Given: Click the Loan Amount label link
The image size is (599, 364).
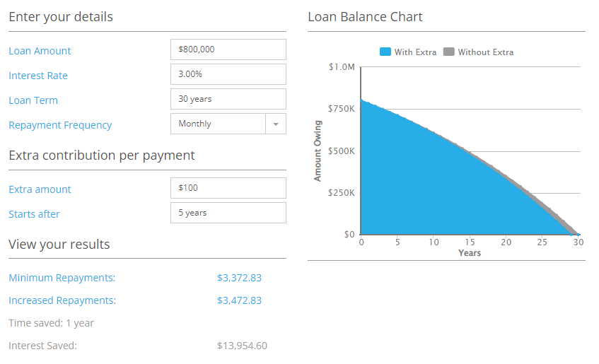Looking at the screenshot, I should (40, 51).
